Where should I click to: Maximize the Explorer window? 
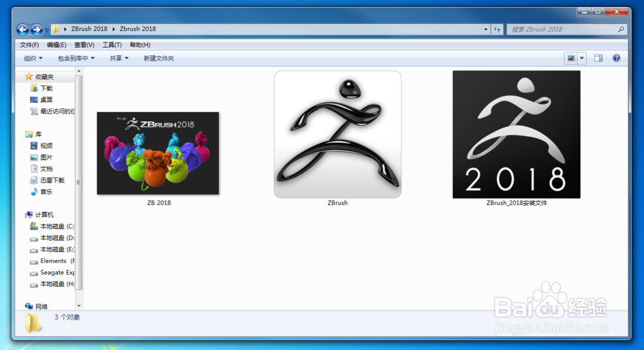click(x=598, y=12)
